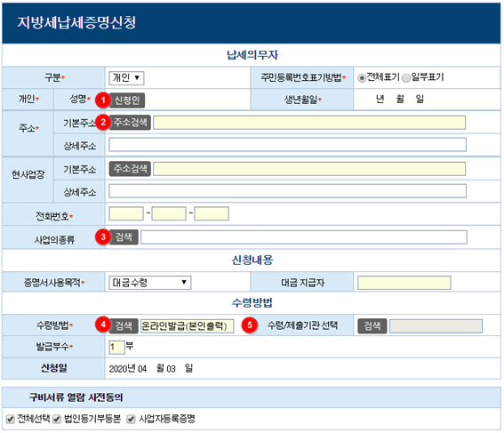Focus the 주소 상세주소 input field
The width and height of the screenshot is (504, 433).
pyautogui.click(x=287, y=145)
